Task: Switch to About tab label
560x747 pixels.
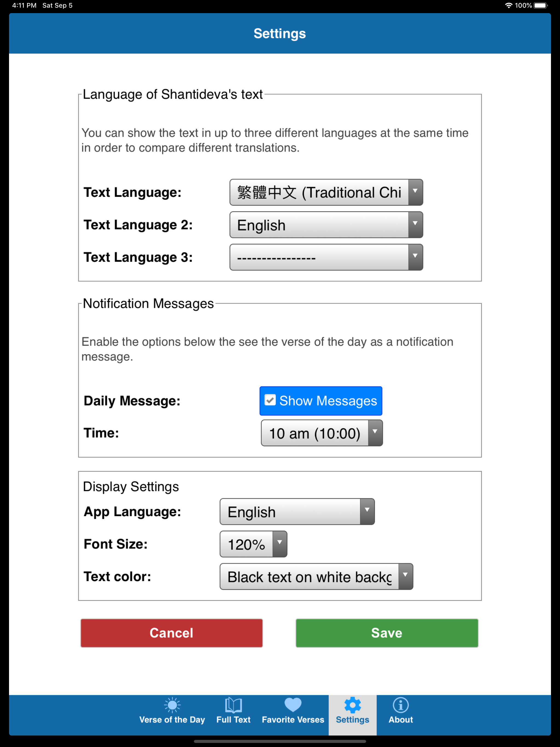Action: [x=401, y=720]
